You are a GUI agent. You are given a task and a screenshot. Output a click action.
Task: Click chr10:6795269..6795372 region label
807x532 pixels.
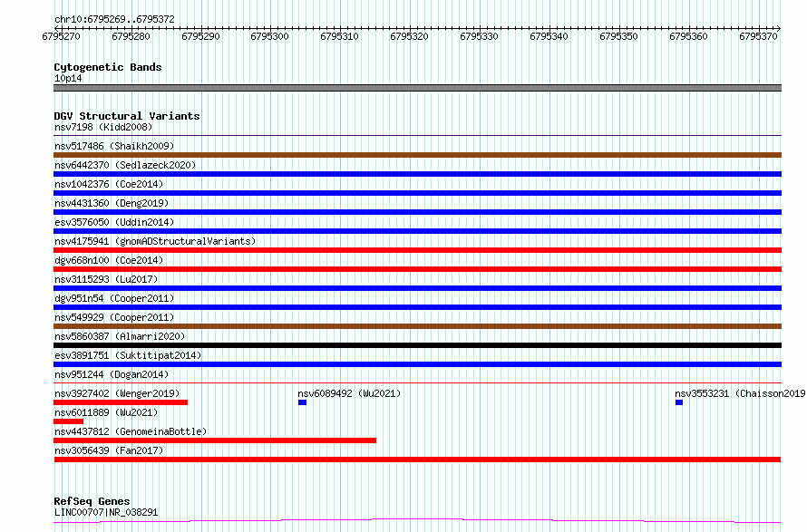point(114,19)
